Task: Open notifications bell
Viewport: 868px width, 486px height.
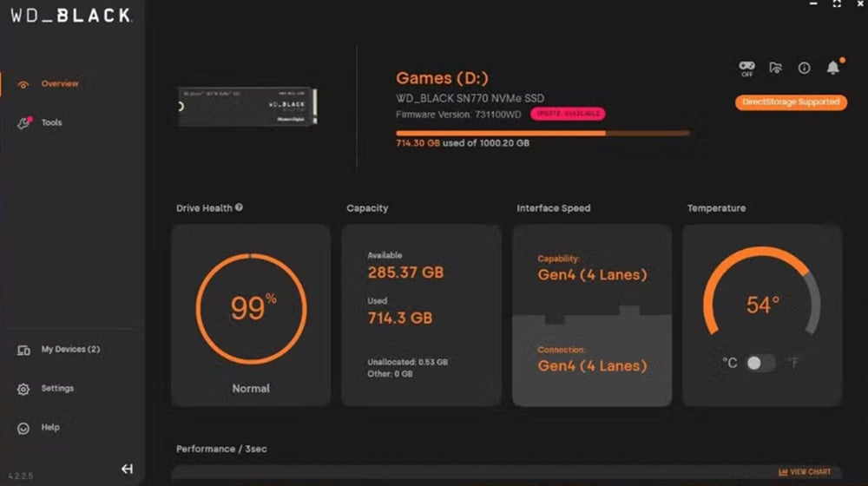Action: tap(833, 67)
